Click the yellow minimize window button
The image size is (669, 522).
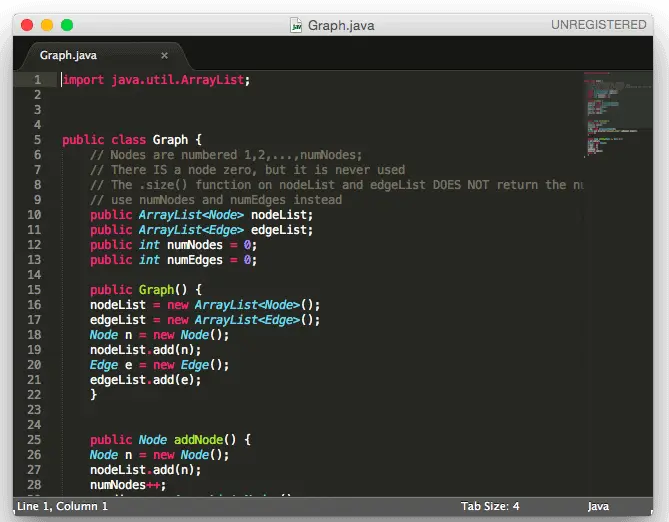tap(47, 25)
